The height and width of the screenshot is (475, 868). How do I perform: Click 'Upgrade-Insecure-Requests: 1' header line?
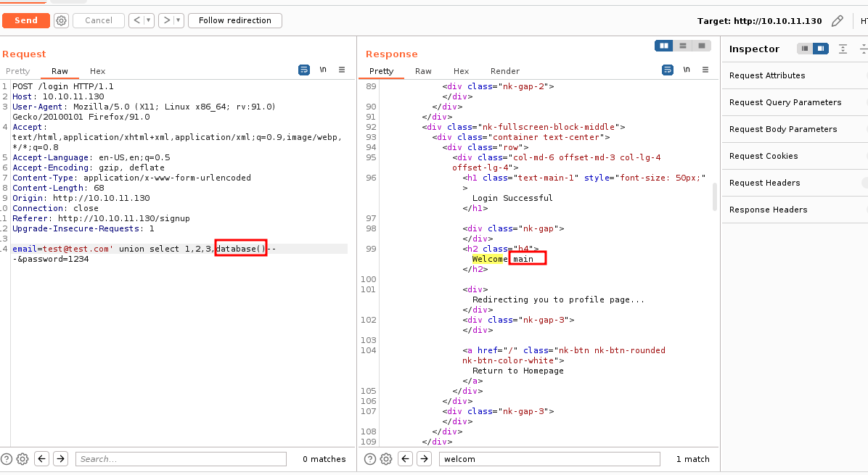click(x=83, y=229)
